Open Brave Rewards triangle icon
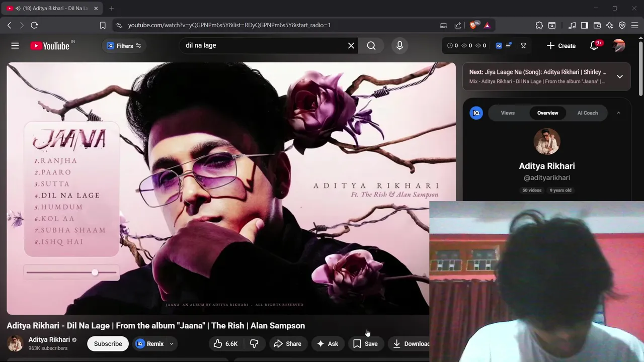 [x=487, y=25]
